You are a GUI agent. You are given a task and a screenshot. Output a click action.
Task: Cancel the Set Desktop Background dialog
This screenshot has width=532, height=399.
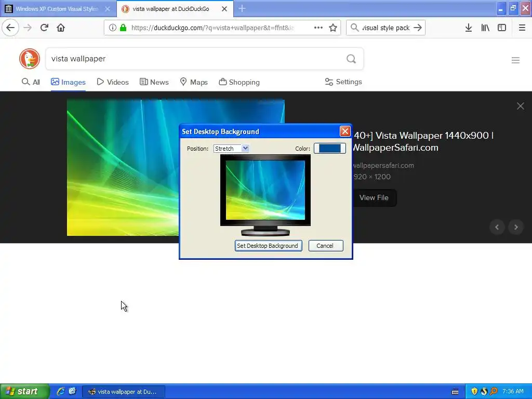click(x=325, y=246)
